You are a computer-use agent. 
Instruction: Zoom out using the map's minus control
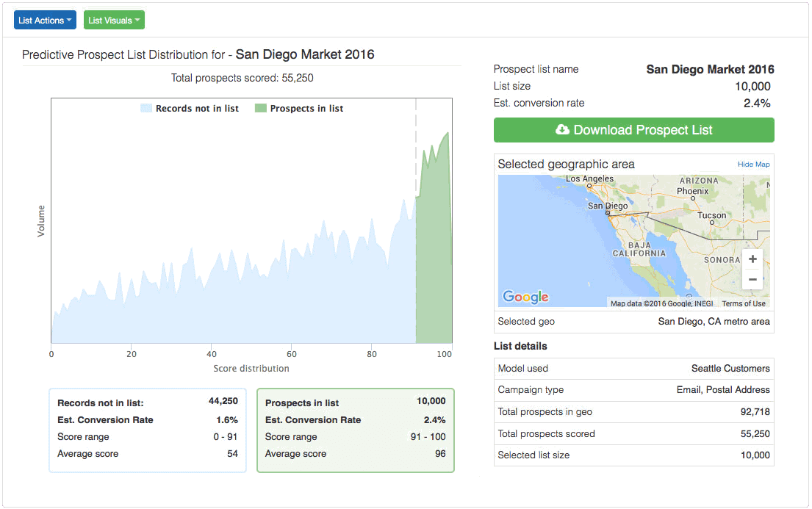coord(752,279)
